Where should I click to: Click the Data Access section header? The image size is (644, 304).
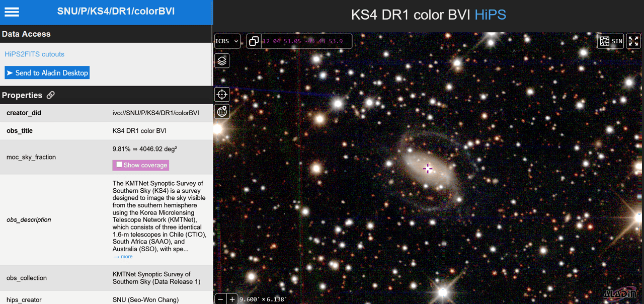(x=26, y=34)
